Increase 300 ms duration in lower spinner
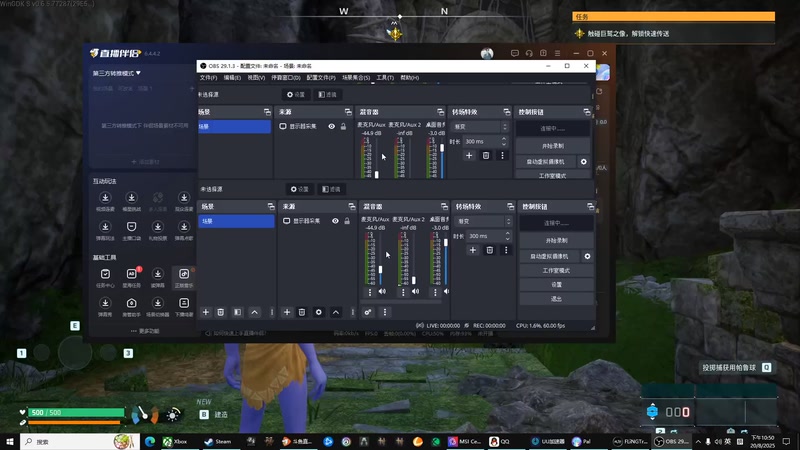Image resolution: width=800 pixels, height=450 pixels. click(507, 234)
